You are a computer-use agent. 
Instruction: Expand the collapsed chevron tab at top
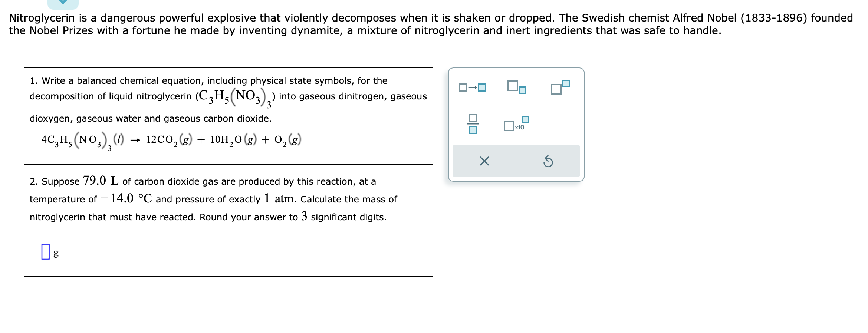(x=63, y=3)
